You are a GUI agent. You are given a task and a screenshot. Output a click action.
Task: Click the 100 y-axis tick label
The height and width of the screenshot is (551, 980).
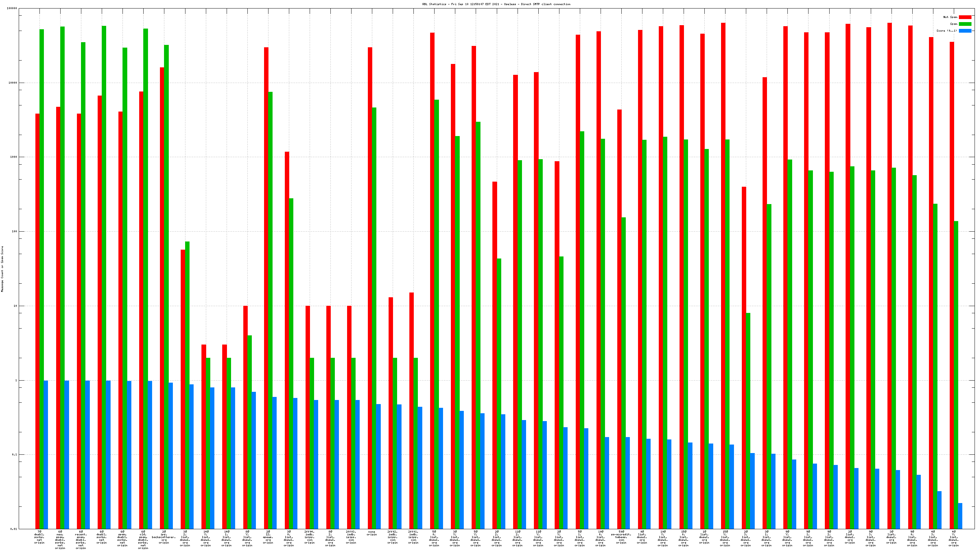pos(14,232)
